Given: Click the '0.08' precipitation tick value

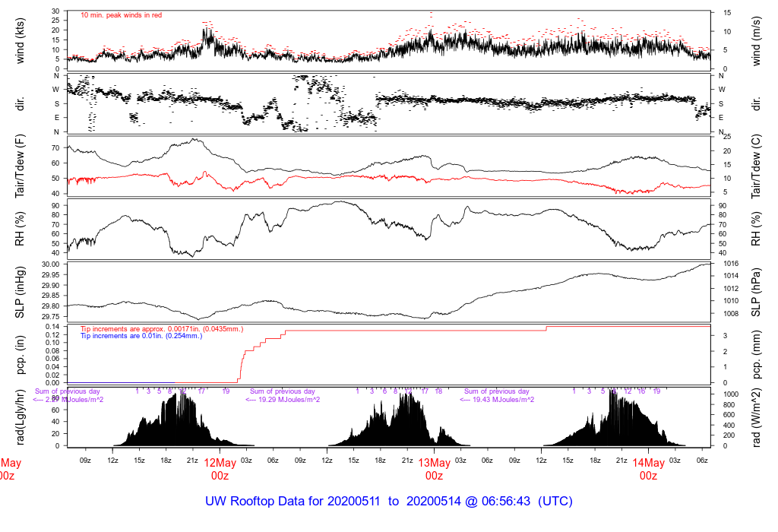Looking at the screenshot, I should (52, 351).
